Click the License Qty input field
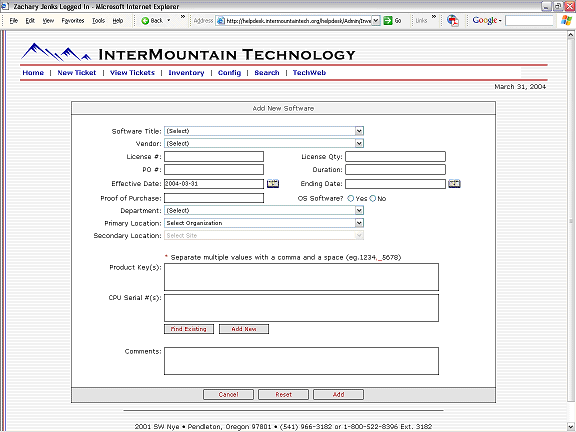Viewport: 576px width, 432px height. click(395, 156)
